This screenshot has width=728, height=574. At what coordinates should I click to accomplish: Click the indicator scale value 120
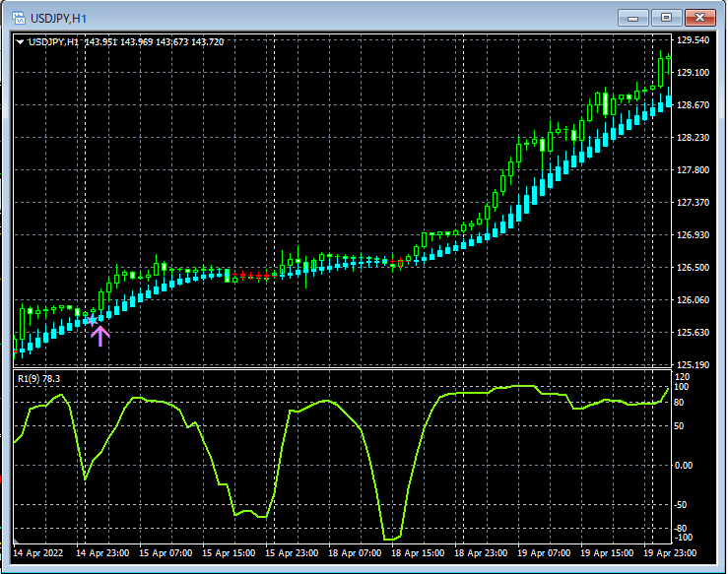[x=682, y=377]
